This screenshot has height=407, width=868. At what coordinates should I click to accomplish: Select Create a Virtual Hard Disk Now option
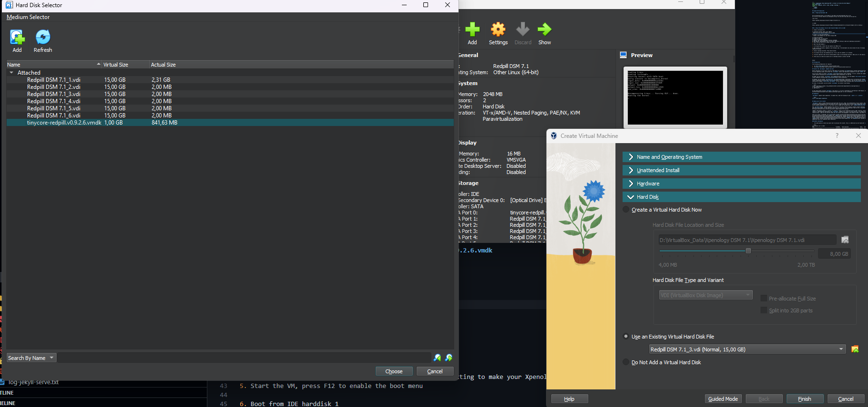tap(626, 210)
